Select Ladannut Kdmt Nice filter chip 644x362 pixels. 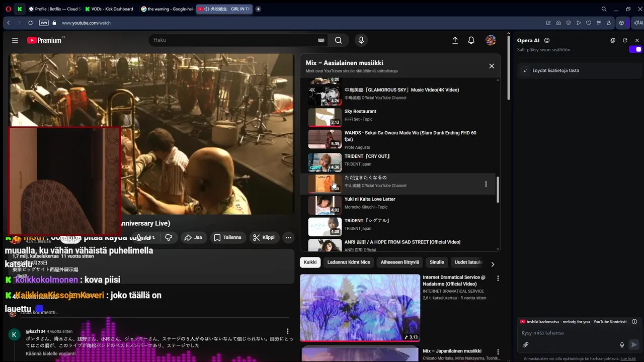point(349,262)
